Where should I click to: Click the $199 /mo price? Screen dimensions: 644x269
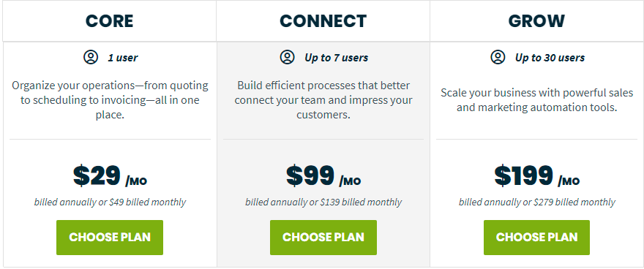pos(537,176)
